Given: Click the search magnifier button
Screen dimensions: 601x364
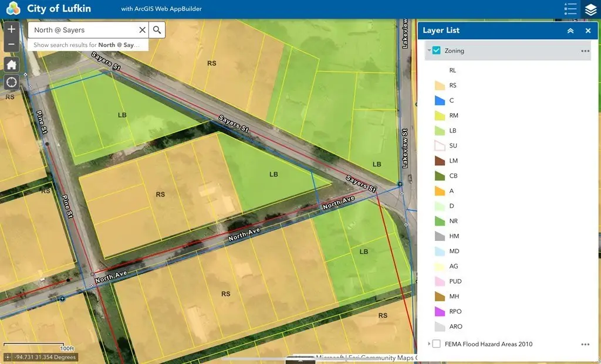Looking at the screenshot, I should point(157,30).
